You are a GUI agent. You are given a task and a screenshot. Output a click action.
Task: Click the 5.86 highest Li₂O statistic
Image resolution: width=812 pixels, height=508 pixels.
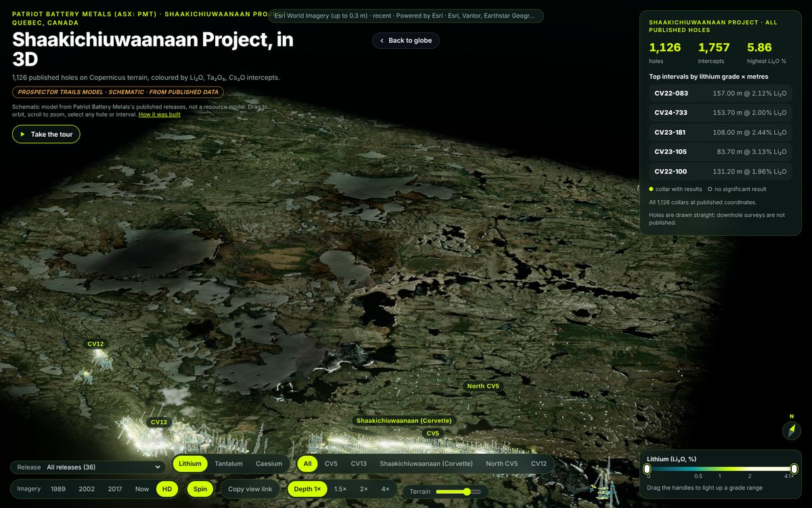pyautogui.click(x=766, y=52)
